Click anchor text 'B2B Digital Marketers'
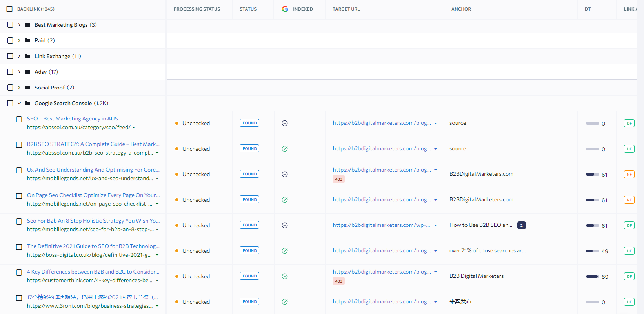This screenshot has width=644, height=314. (x=477, y=276)
